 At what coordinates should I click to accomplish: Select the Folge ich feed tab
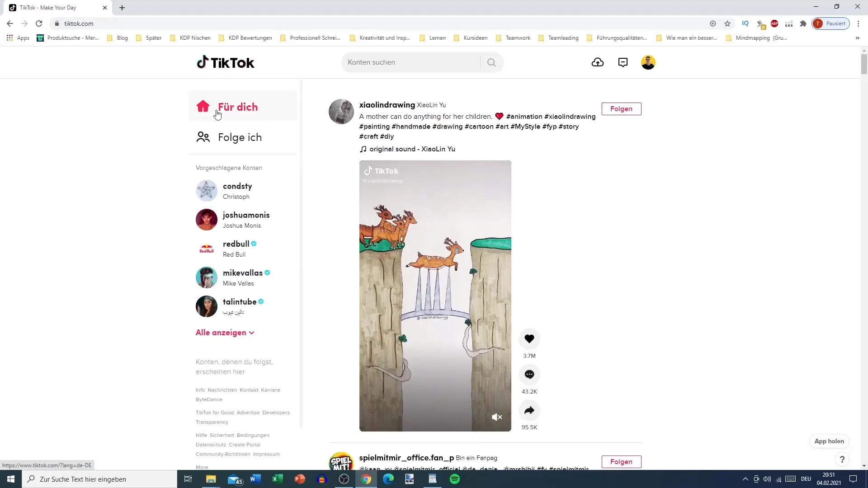pos(243,137)
